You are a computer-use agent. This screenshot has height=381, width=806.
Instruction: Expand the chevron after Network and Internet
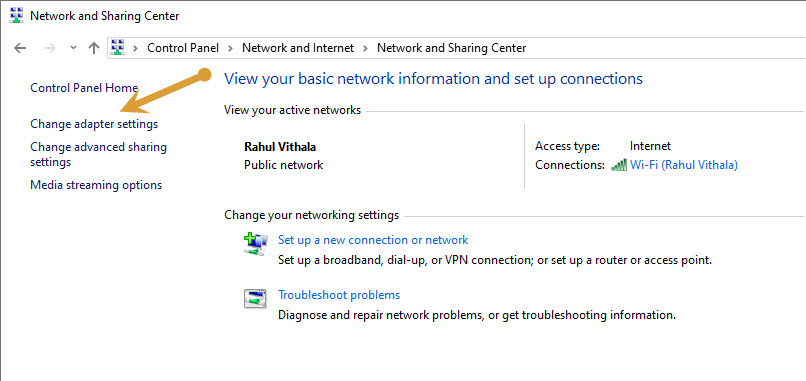[x=365, y=48]
